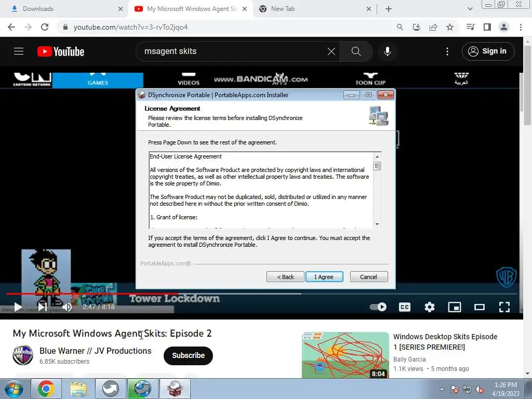Subscribe to Blue Warner channel

pyautogui.click(x=188, y=355)
